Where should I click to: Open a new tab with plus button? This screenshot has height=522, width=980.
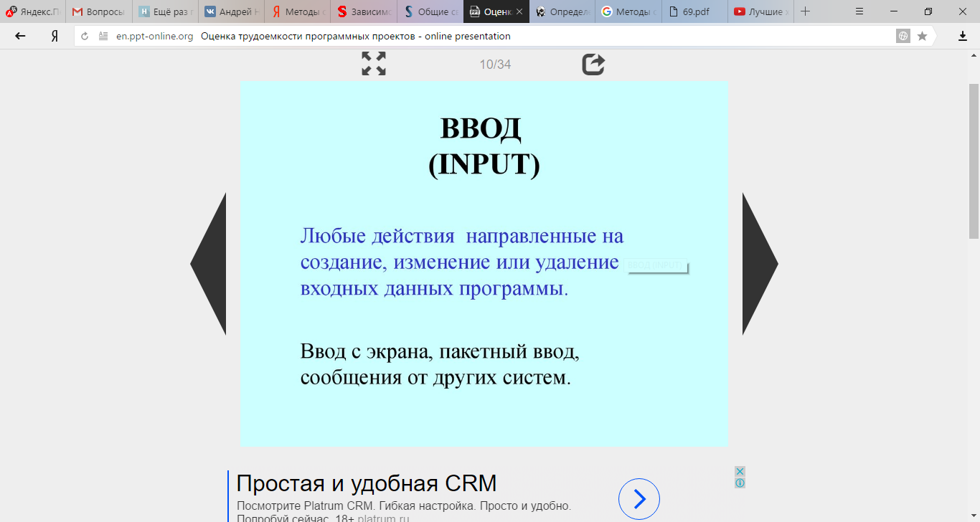pos(805,11)
